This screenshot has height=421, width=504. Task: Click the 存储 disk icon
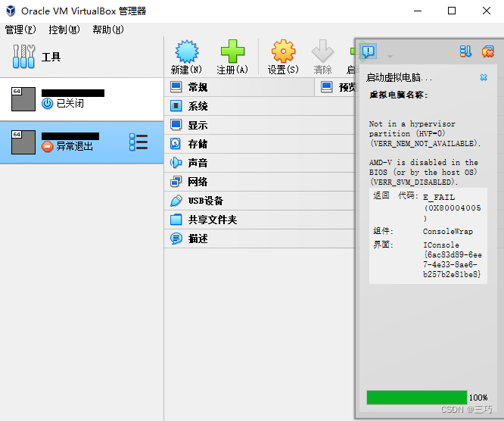[176, 144]
